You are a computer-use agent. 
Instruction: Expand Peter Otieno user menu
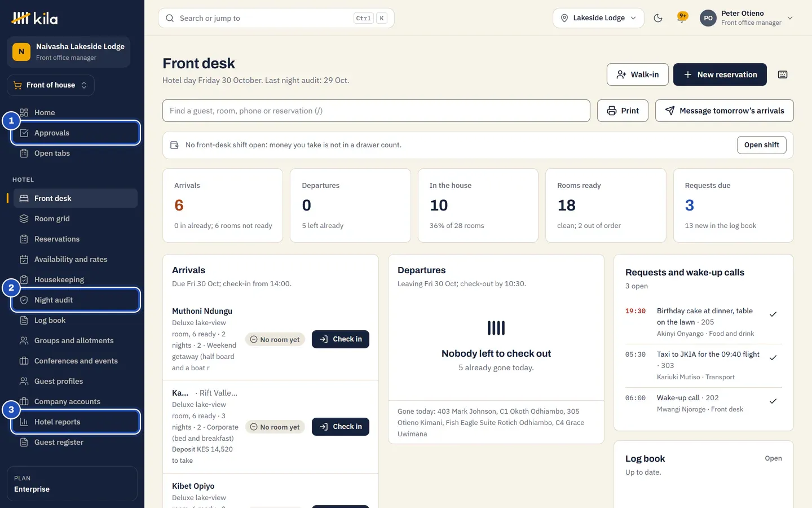tap(747, 18)
